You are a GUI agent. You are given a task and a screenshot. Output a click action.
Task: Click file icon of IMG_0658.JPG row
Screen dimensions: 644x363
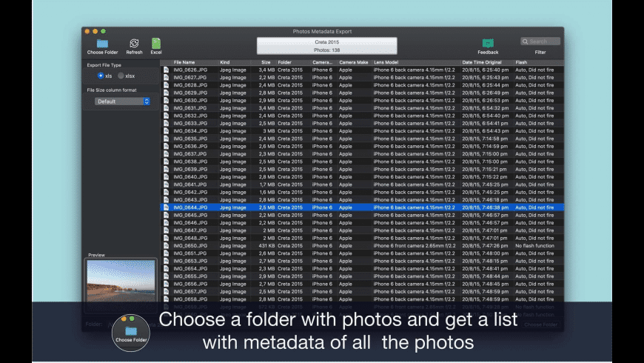click(167, 299)
